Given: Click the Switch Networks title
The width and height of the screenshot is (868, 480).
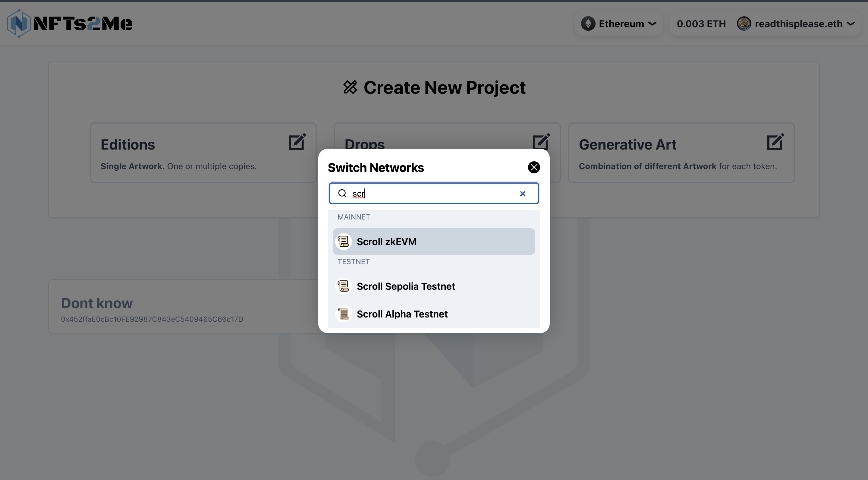Looking at the screenshot, I should pyautogui.click(x=376, y=168).
